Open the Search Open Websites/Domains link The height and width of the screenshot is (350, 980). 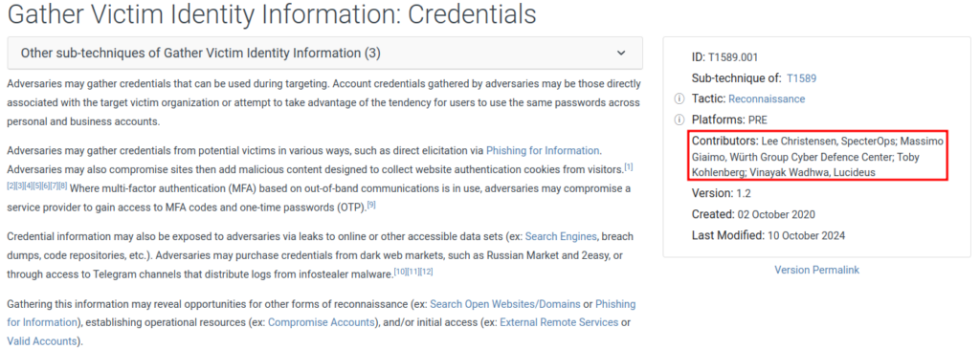(505, 304)
